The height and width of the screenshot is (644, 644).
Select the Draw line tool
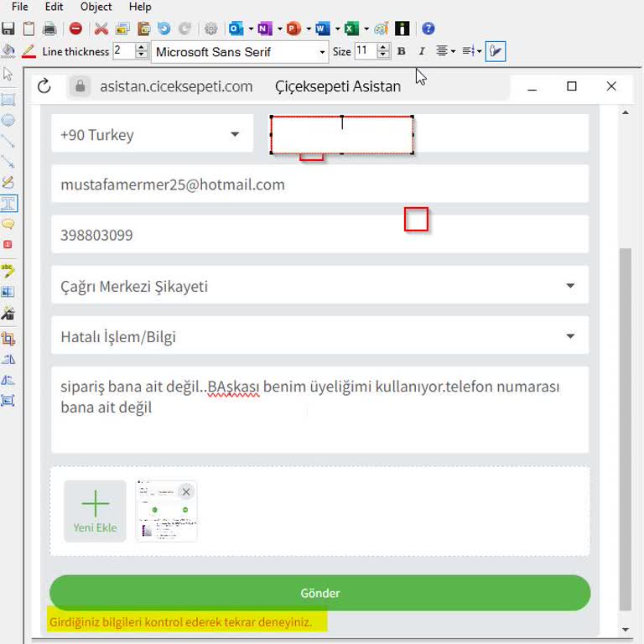[8, 141]
